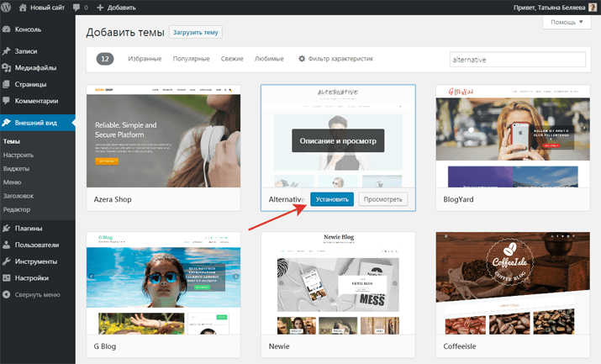Click the Azera Shop theme name

pyautogui.click(x=113, y=199)
